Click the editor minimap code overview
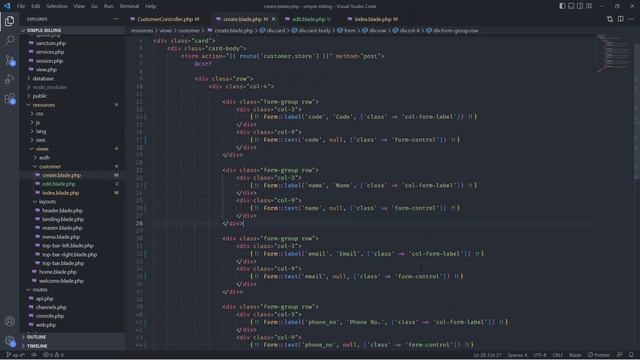Image resolution: width=640 pixels, height=360 pixels. click(x=614, y=53)
